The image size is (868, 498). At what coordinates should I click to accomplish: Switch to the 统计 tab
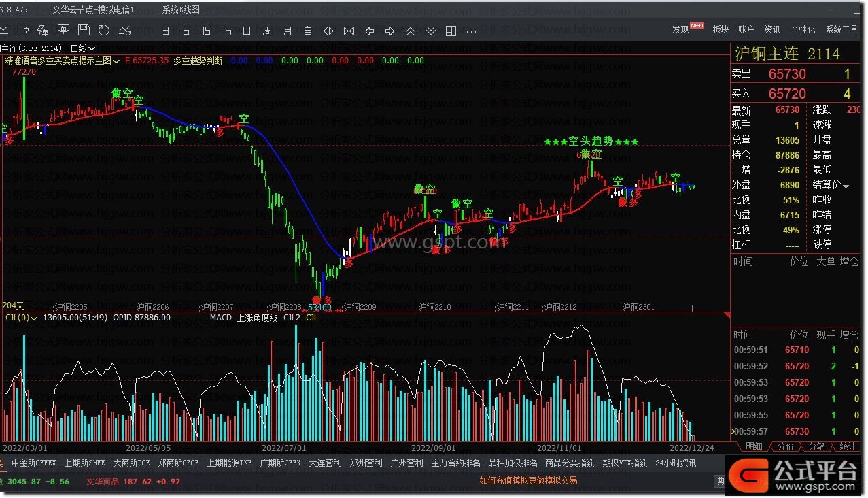tap(848, 446)
